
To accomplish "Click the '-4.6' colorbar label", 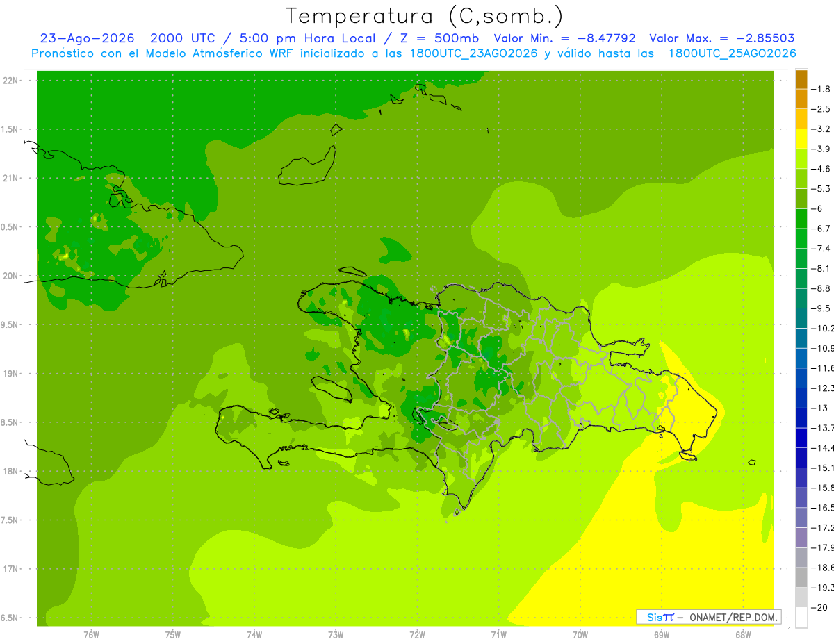I will click(x=821, y=169).
